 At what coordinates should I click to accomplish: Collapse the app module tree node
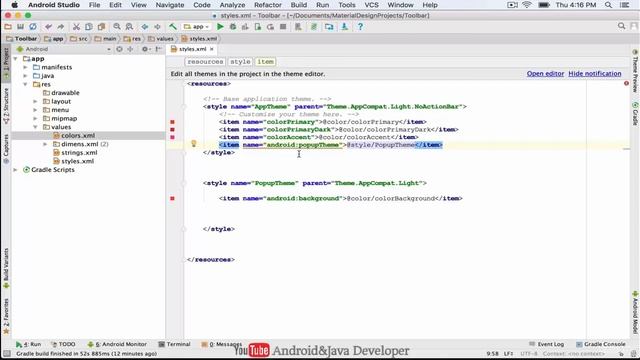[16, 59]
